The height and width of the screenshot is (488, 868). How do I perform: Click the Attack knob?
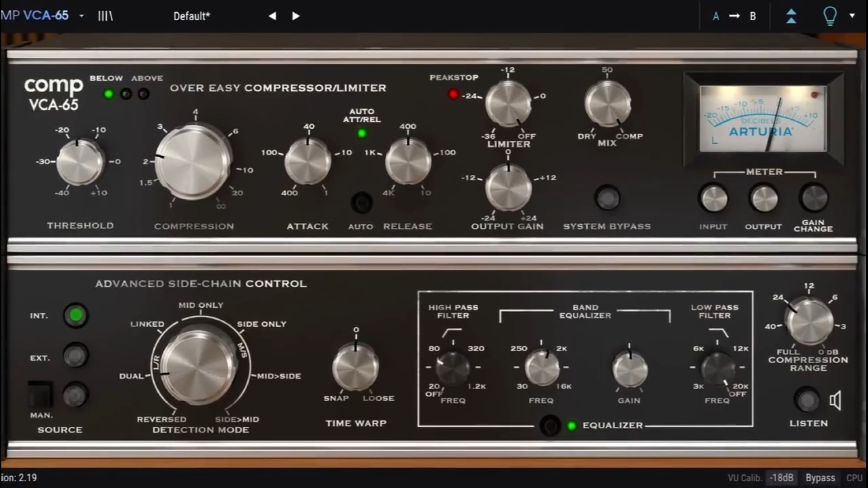click(308, 162)
